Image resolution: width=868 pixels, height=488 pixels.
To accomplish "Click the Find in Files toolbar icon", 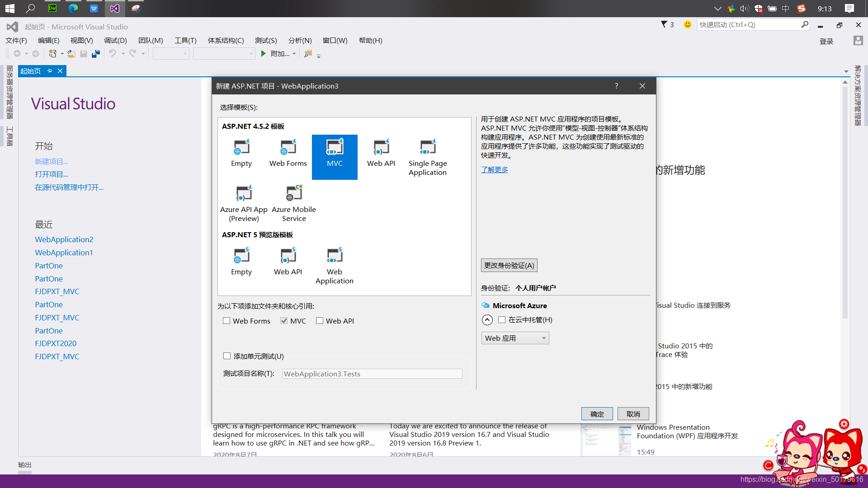I will point(308,54).
